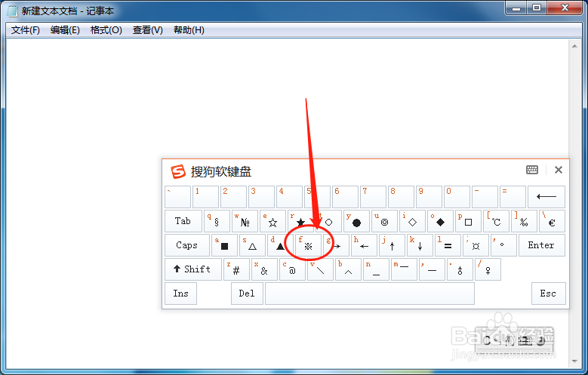
Task: Insert the hollow diamond ◇ with i key
Action: pyautogui.click(x=412, y=221)
